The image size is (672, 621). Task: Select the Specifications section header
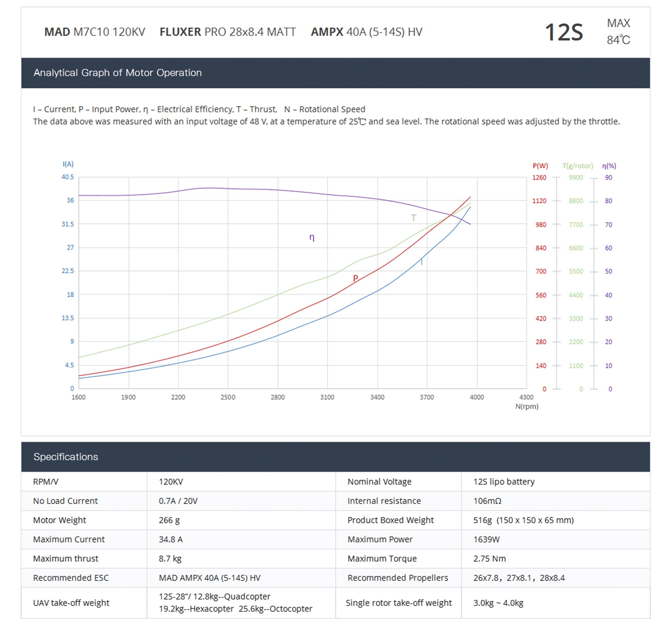pos(66,457)
